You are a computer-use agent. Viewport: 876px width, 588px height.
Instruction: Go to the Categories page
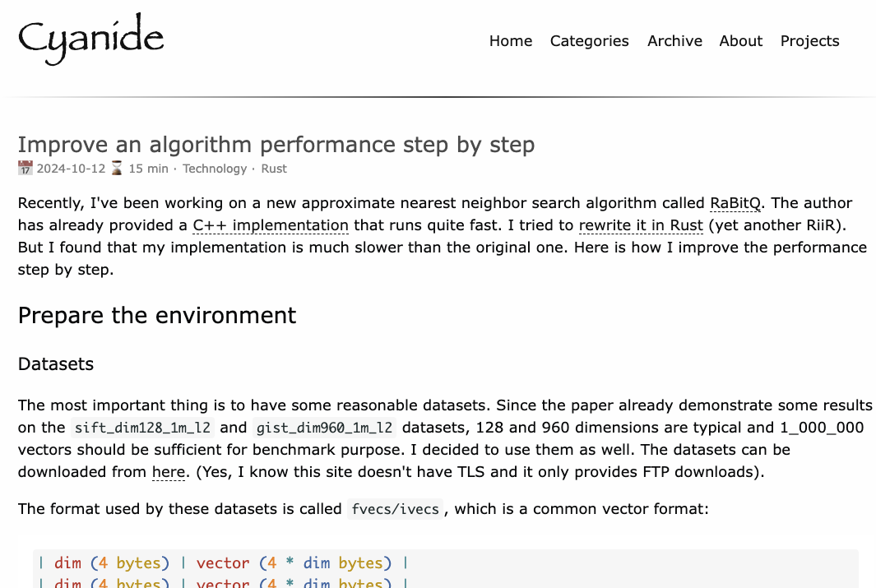pyautogui.click(x=589, y=41)
